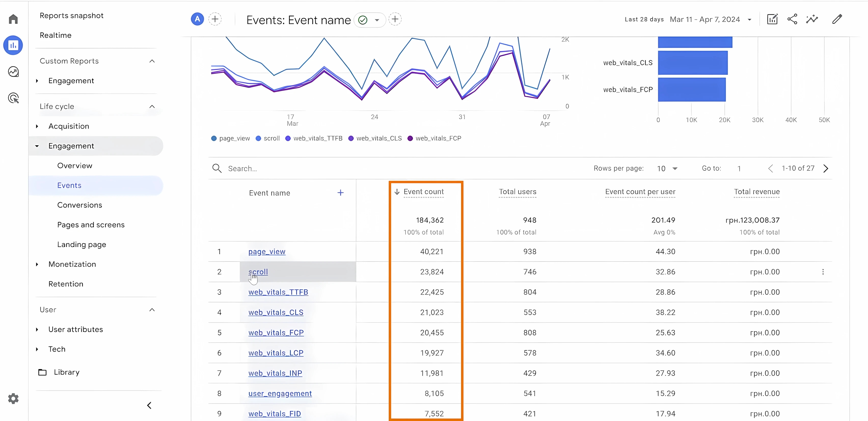Viewport: 868px width, 421px height.
Task: Select the Explore icon in sidebar
Action: pos(13,72)
